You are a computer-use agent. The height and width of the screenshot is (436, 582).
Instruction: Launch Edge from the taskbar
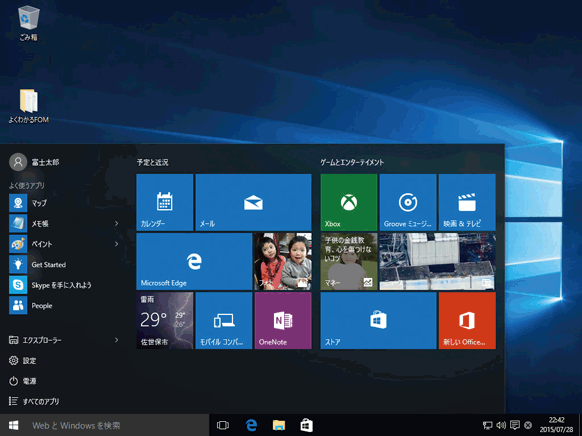coord(251,425)
